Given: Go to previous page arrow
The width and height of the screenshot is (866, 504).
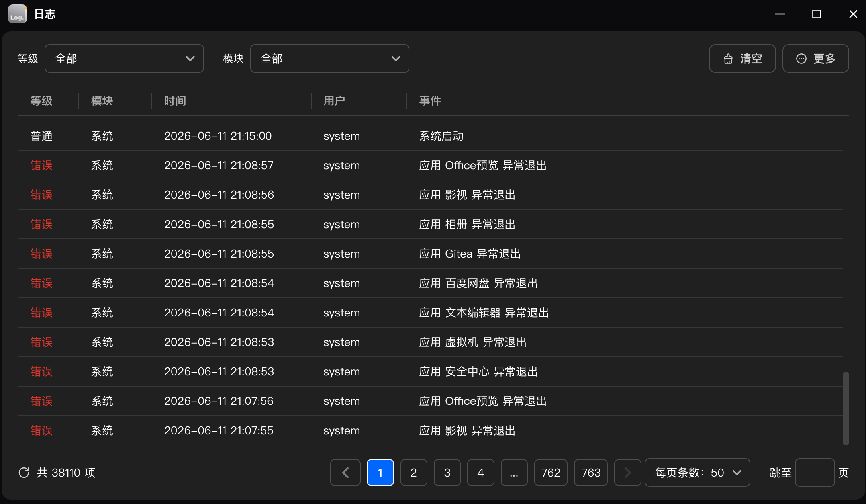Looking at the screenshot, I should (345, 473).
